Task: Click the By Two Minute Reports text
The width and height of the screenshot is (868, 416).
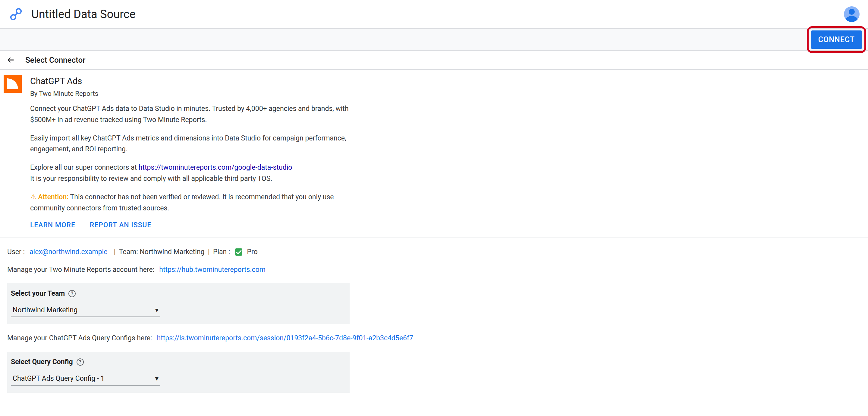Action: pos(64,94)
